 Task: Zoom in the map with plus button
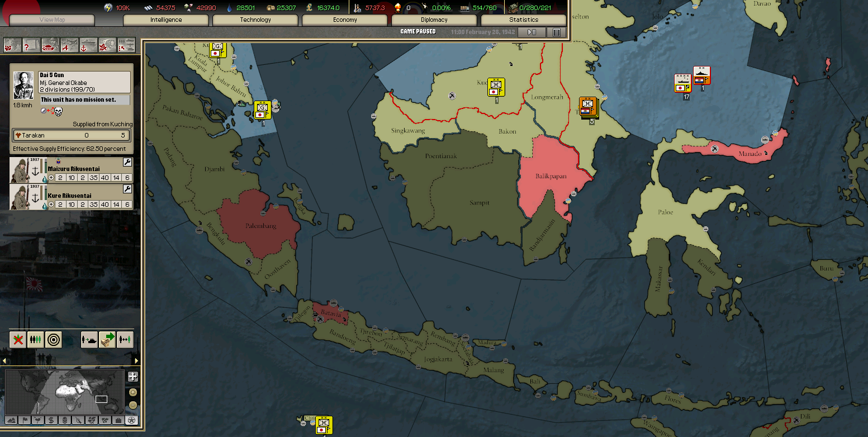[x=132, y=392]
